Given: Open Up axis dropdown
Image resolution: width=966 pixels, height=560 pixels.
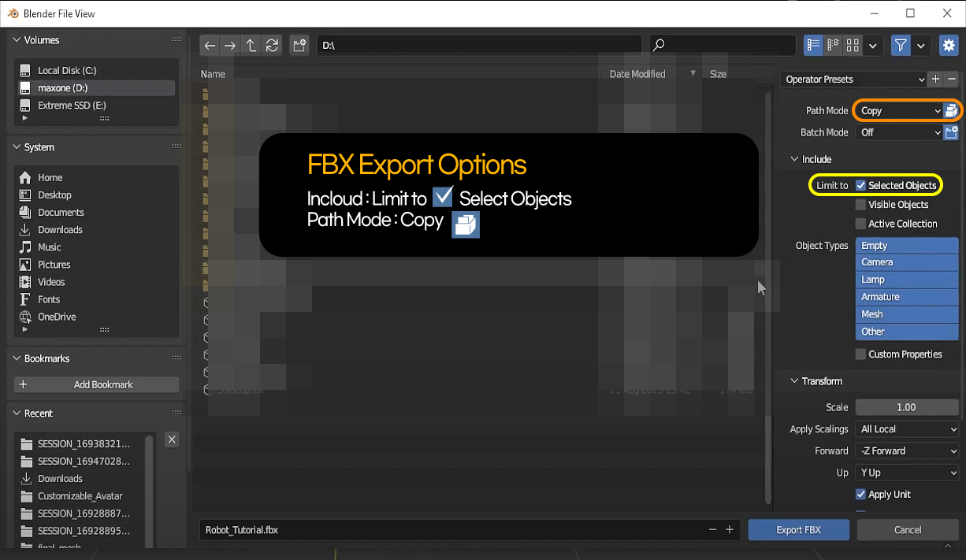Looking at the screenshot, I should (907, 473).
